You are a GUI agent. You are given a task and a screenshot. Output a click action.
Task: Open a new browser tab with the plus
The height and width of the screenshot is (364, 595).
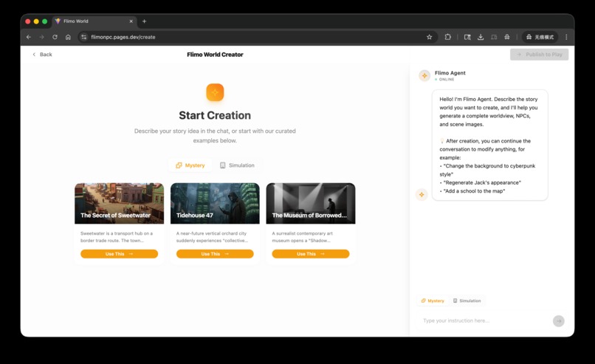144,21
